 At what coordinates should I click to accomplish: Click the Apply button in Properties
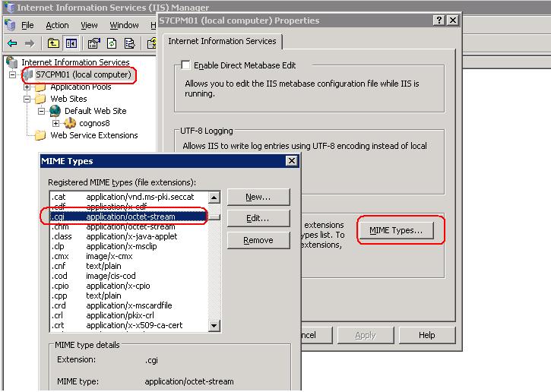tap(366, 335)
